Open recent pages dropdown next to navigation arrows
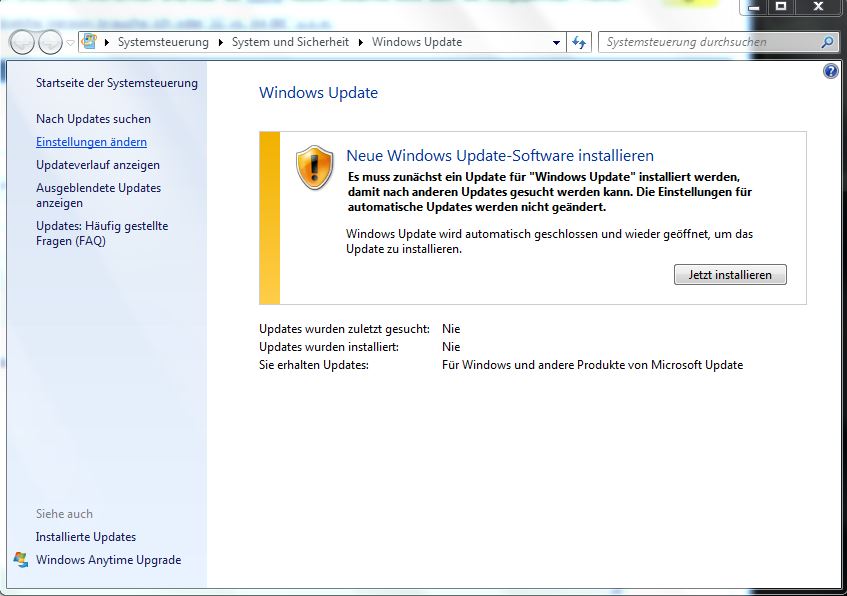Viewport: 847px width, 596px height. pos(70,43)
